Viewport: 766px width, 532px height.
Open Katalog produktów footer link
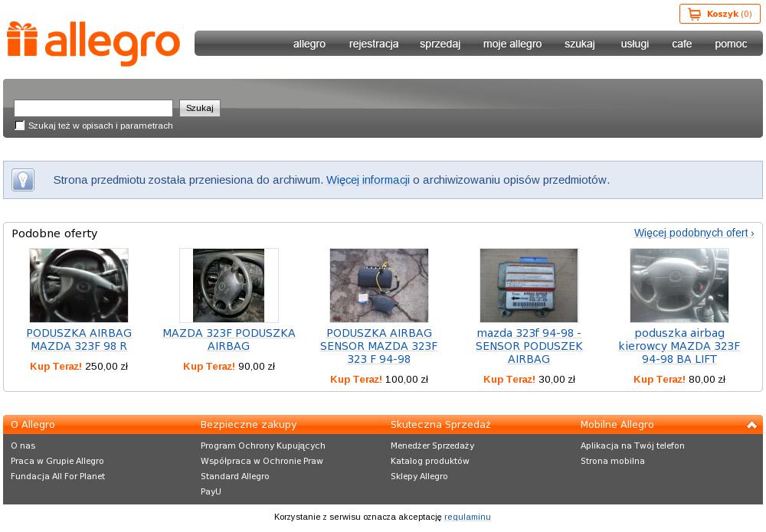pyautogui.click(x=430, y=462)
